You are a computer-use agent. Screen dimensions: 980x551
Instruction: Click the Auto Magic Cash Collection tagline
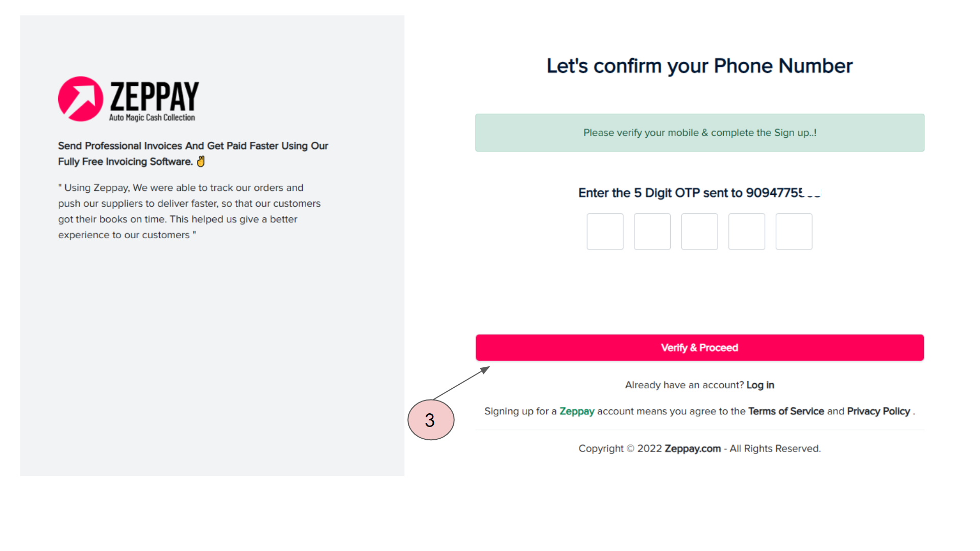coord(152,118)
